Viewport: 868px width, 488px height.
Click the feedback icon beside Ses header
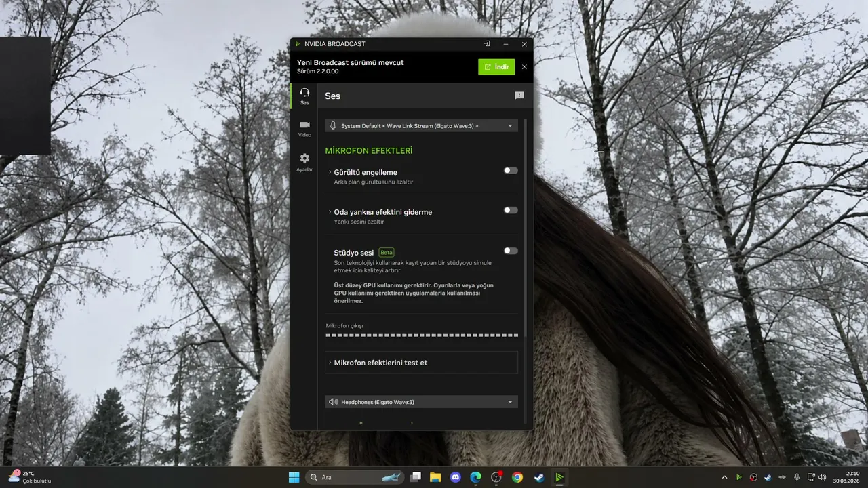coord(519,96)
